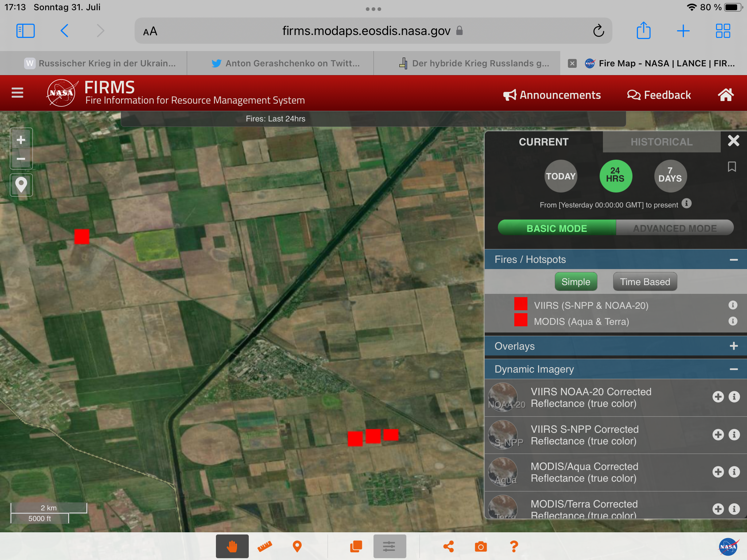Show info about the time range
Screen dimensions: 747x560
click(686, 203)
